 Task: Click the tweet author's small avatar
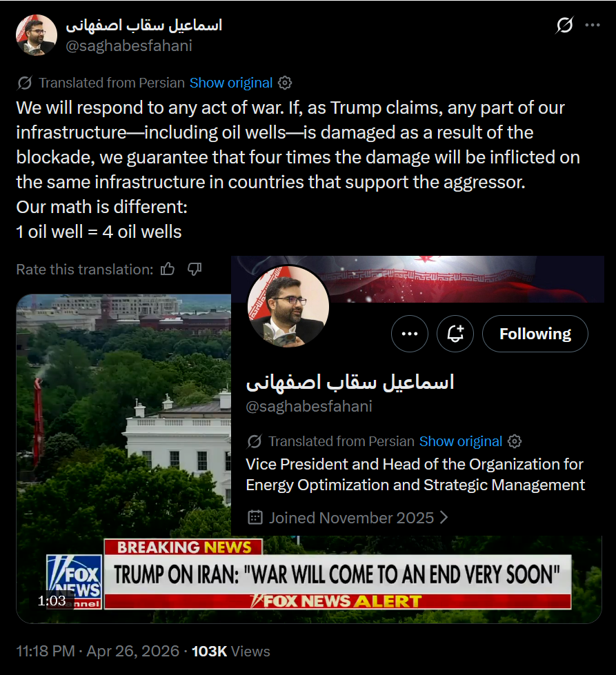tap(37, 35)
